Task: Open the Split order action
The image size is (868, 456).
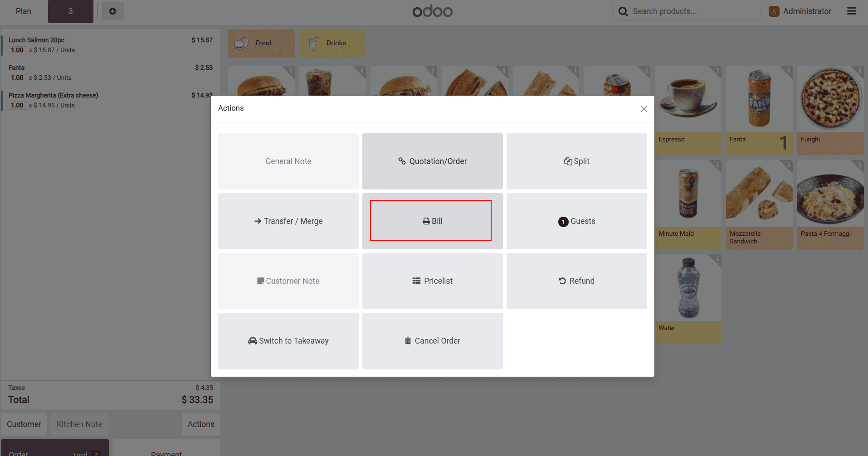Action: [x=576, y=161]
